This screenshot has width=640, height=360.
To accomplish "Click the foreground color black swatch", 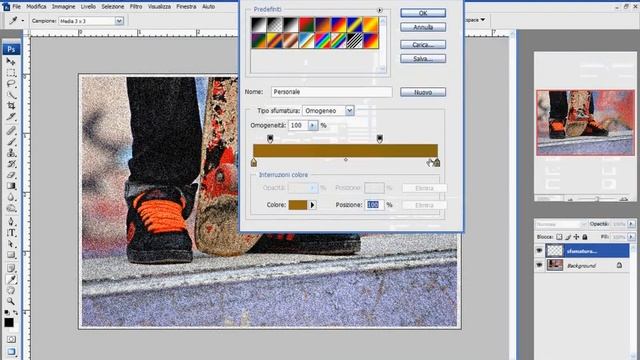I will 9,322.
